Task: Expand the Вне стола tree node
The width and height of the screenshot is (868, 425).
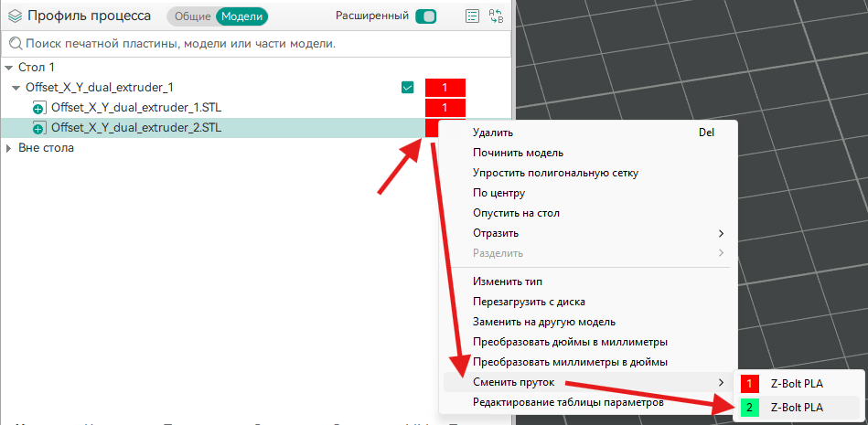Action: (x=8, y=148)
